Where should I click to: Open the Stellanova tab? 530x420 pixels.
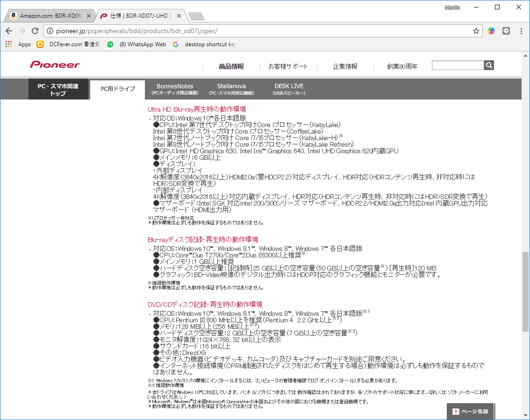click(x=231, y=89)
